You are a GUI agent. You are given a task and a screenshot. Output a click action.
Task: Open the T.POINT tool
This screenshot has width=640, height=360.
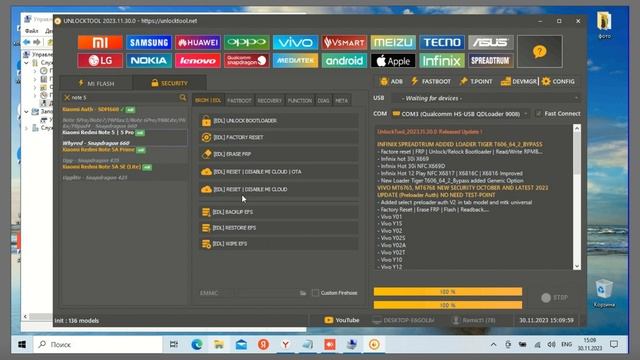pyautogui.click(x=476, y=82)
